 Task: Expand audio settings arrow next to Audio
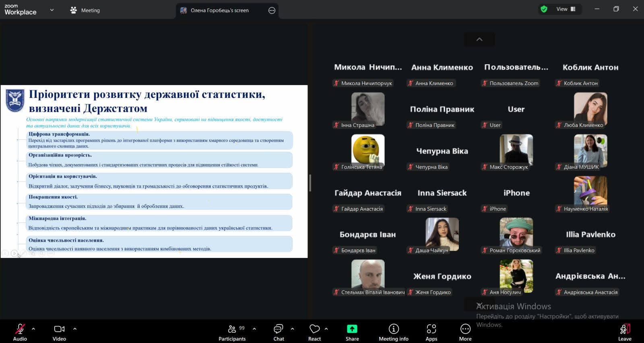(x=33, y=329)
